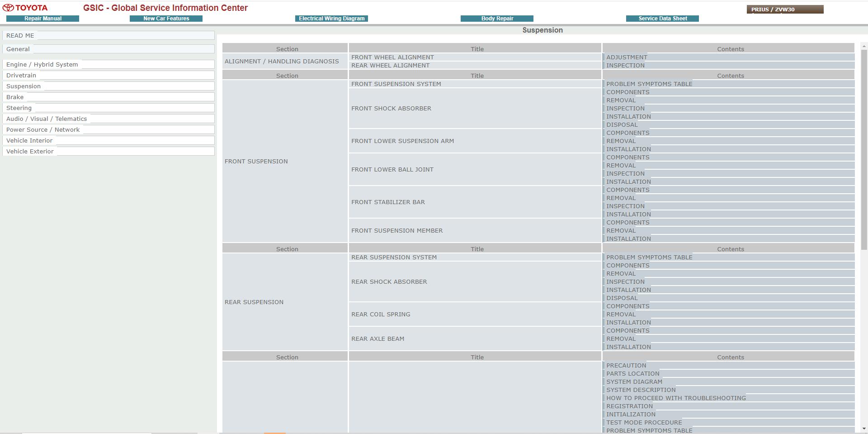
Task: Open Front Suspension Member REMOVAL
Action: click(x=621, y=230)
